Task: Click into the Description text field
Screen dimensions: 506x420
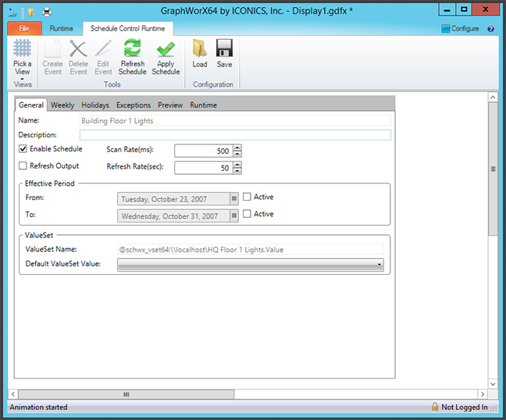Action: click(x=234, y=135)
